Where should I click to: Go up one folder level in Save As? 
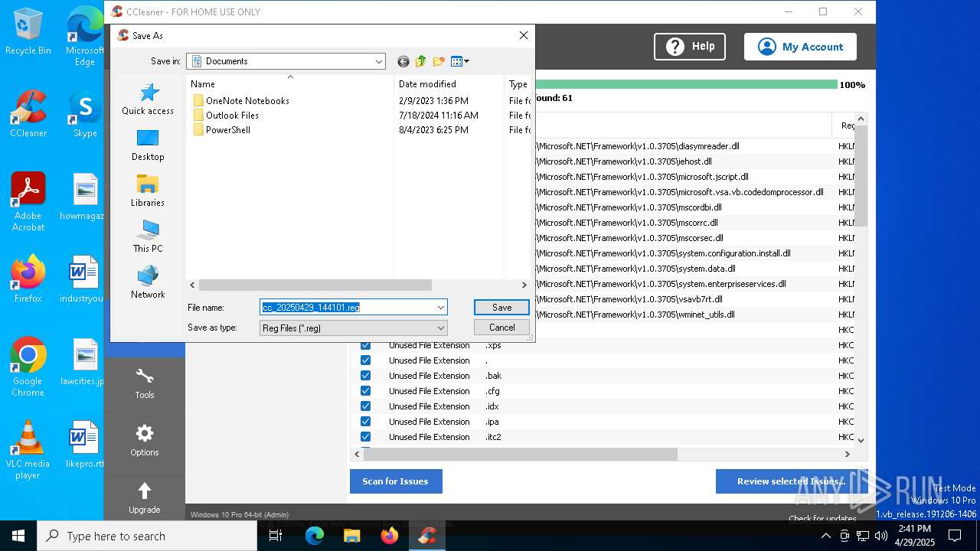(421, 61)
